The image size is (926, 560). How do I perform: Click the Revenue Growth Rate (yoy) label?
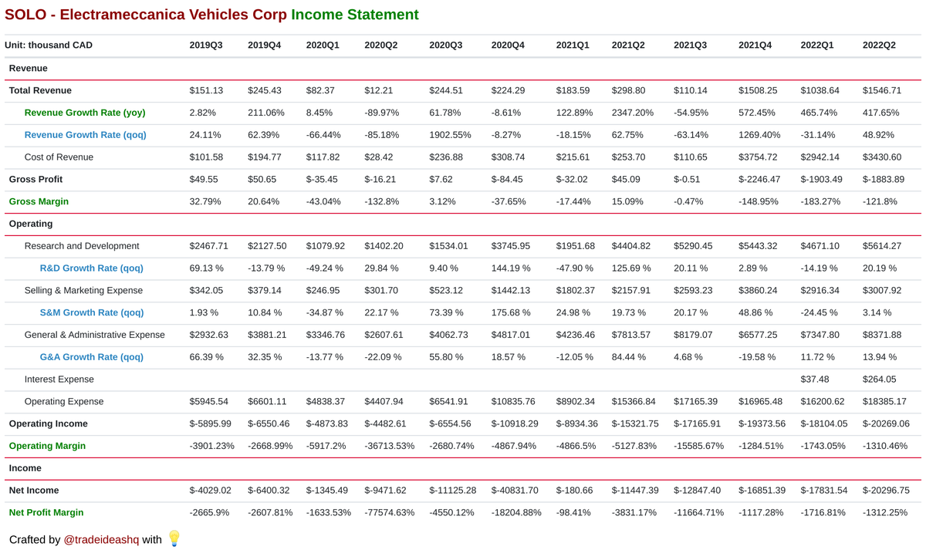click(x=85, y=113)
